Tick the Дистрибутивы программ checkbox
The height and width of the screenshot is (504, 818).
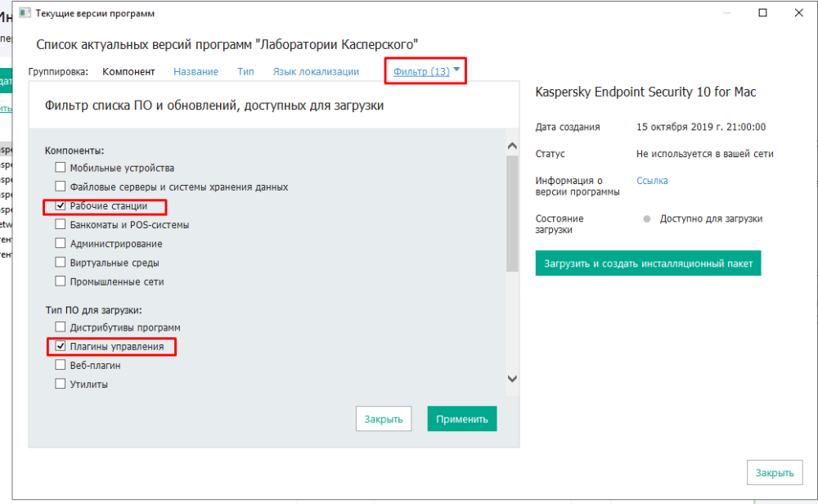[x=61, y=327]
